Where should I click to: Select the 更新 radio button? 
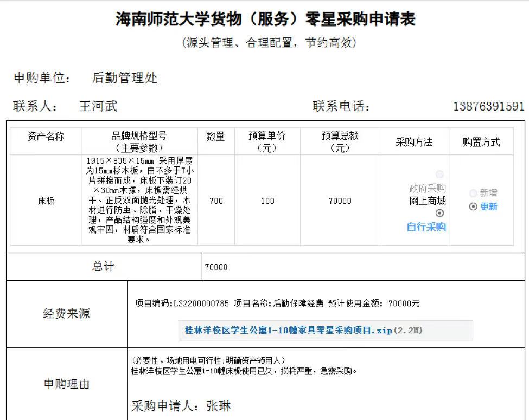pos(473,206)
